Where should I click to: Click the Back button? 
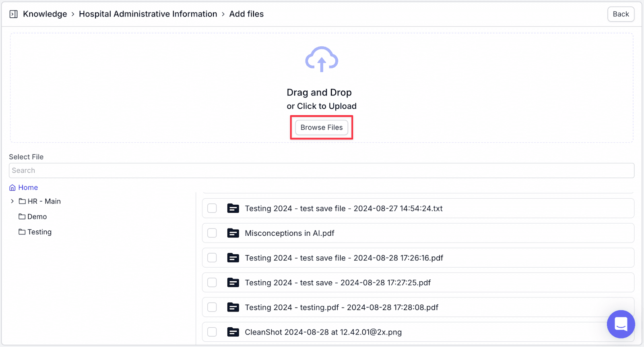621,14
